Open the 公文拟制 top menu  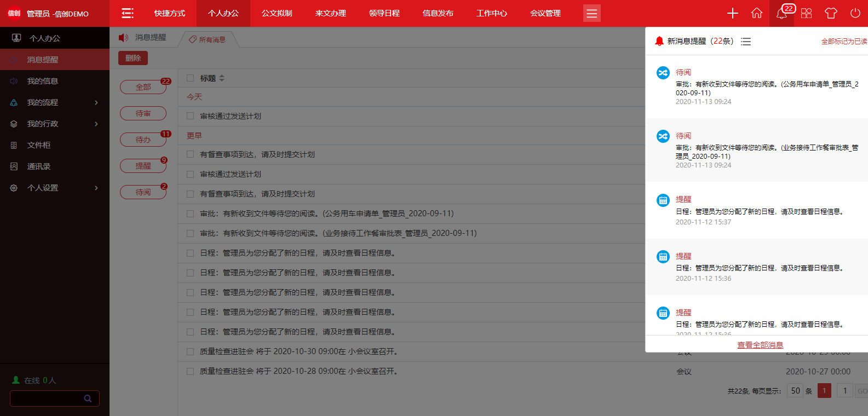pos(277,13)
